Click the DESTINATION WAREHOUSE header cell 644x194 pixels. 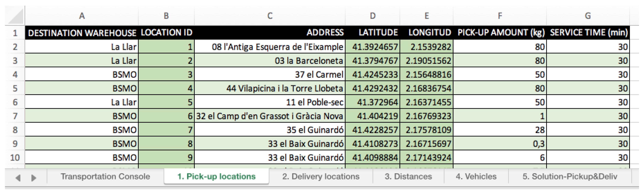[82, 33]
